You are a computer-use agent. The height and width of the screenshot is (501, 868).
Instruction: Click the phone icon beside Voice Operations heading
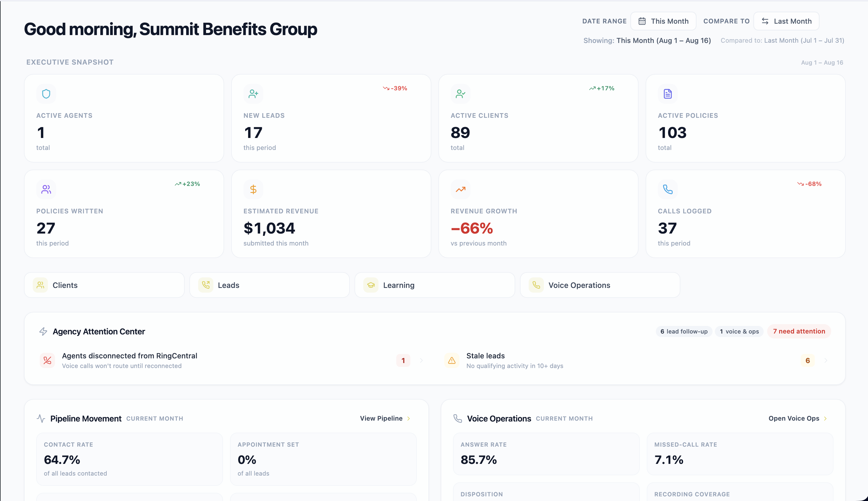pyautogui.click(x=458, y=418)
